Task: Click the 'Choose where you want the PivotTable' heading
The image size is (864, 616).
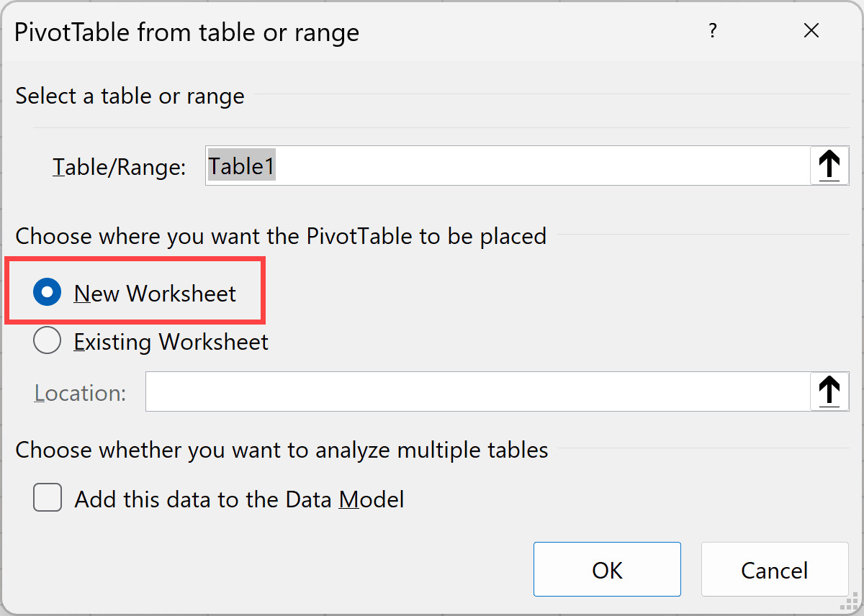Action: (281, 235)
